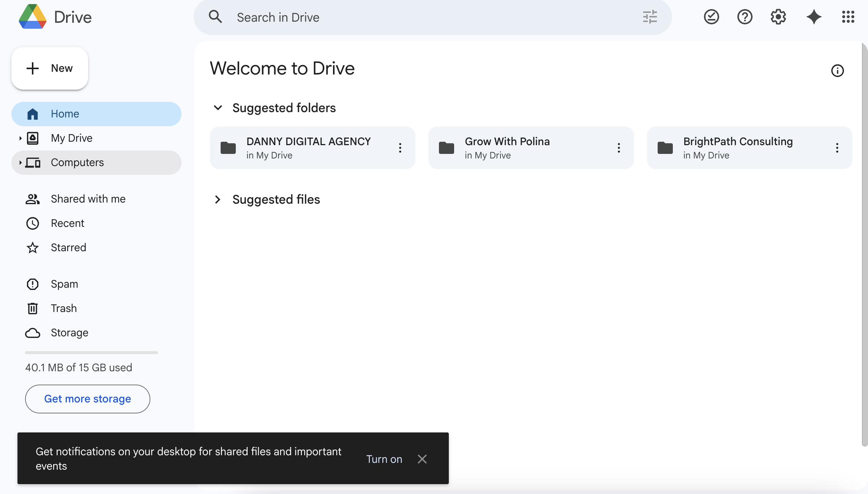Turn on desktop notifications
The image size is (868, 494).
pyautogui.click(x=384, y=459)
